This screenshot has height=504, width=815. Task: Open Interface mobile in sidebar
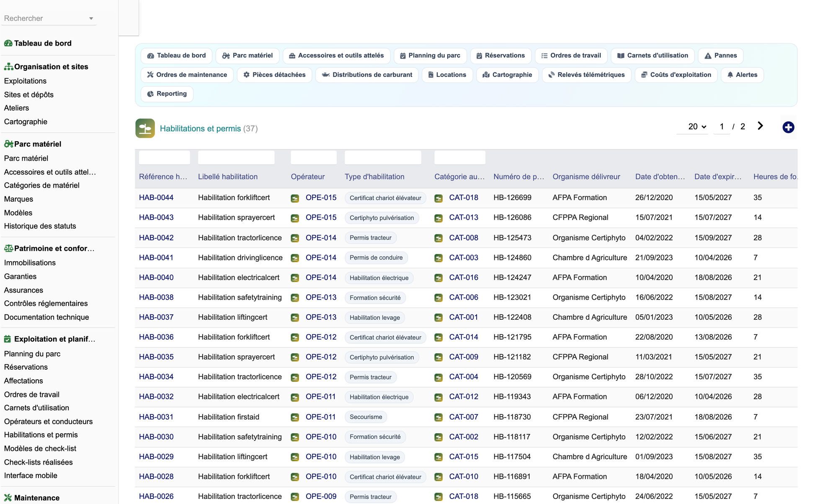31,476
